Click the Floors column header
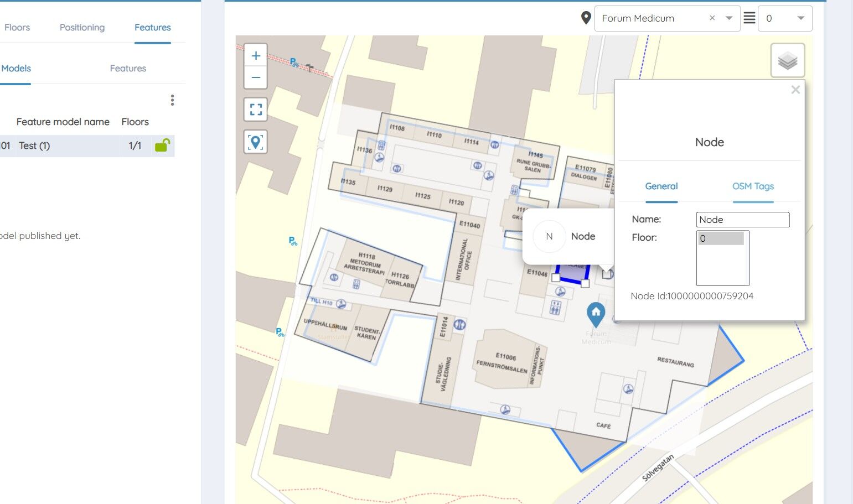The image size is (853, 504). click(135, 122)
